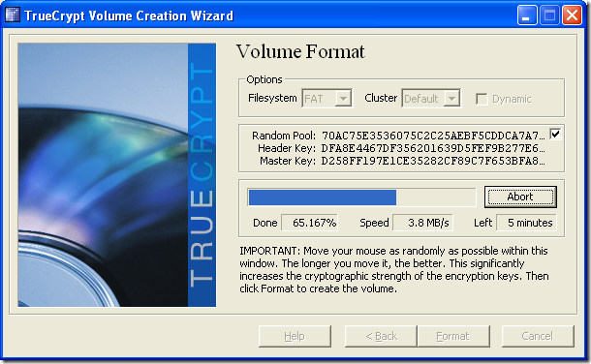This screenshot has width=591, height=364.
Task: Click the Header Key hex value
Action: point(433,148)
